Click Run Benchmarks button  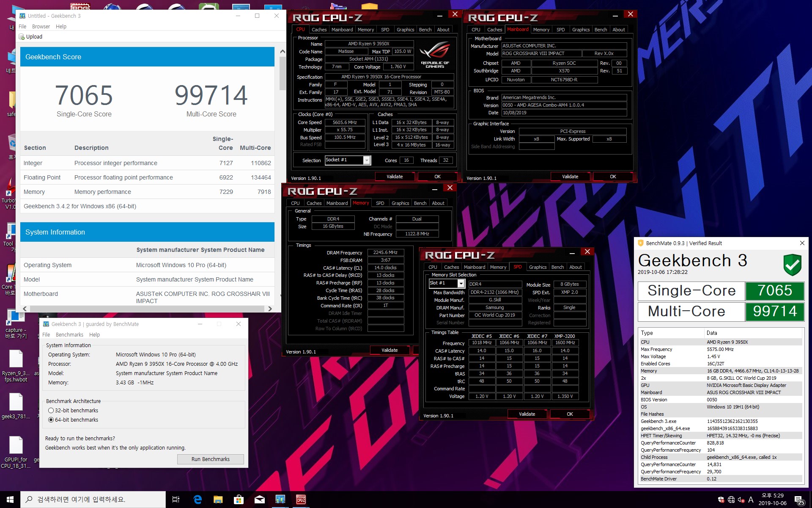click(x=210, y=459)
